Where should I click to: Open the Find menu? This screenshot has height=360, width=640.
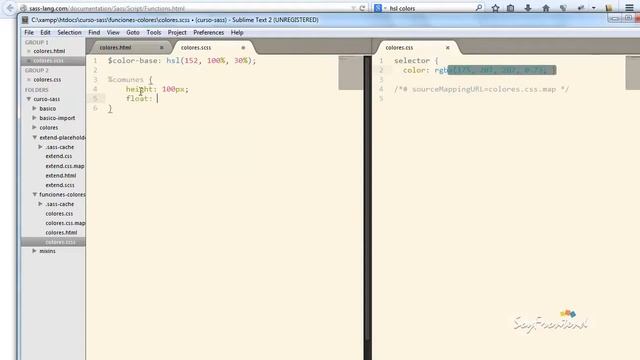[94, 33]
